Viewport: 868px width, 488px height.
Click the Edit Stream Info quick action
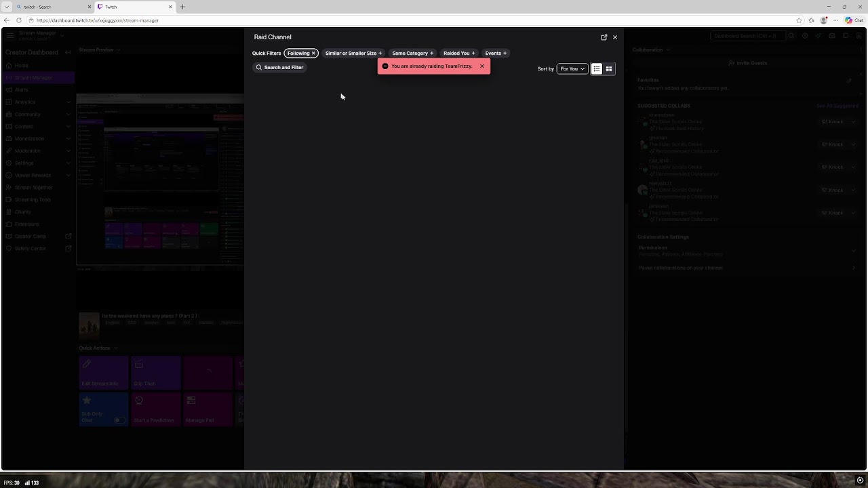(x=103, y=373)
